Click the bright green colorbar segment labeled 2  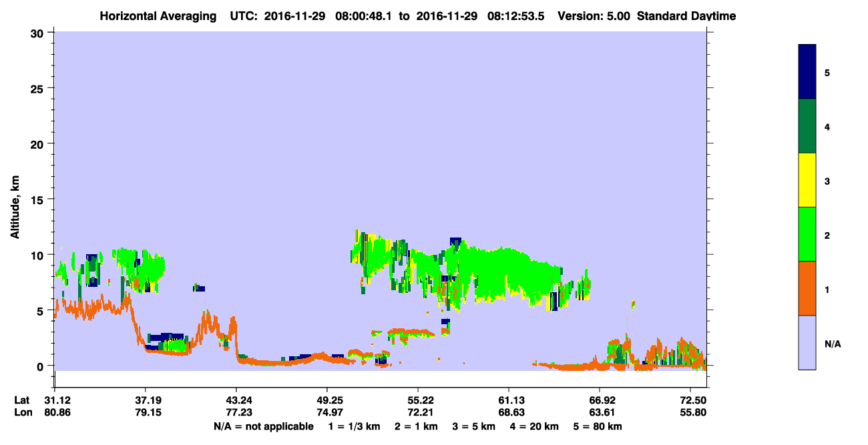[807, 234]
